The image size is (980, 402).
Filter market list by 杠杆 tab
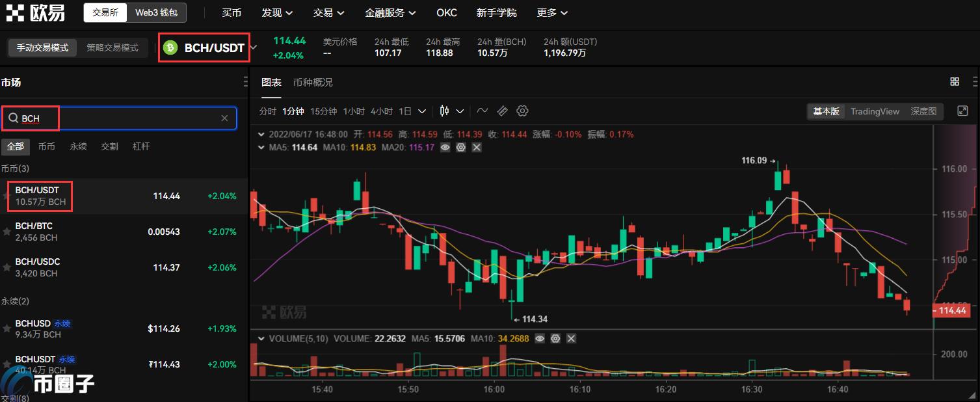click(141, 146)
